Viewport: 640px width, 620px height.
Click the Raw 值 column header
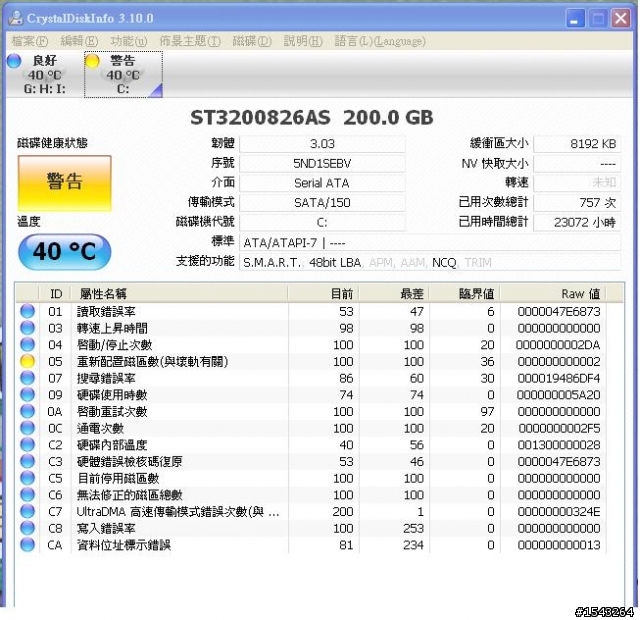[553, 293]
